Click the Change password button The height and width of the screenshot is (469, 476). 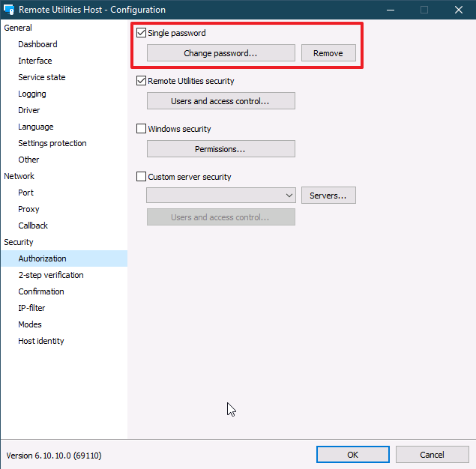pyautogui.click(x=220, y=53)
